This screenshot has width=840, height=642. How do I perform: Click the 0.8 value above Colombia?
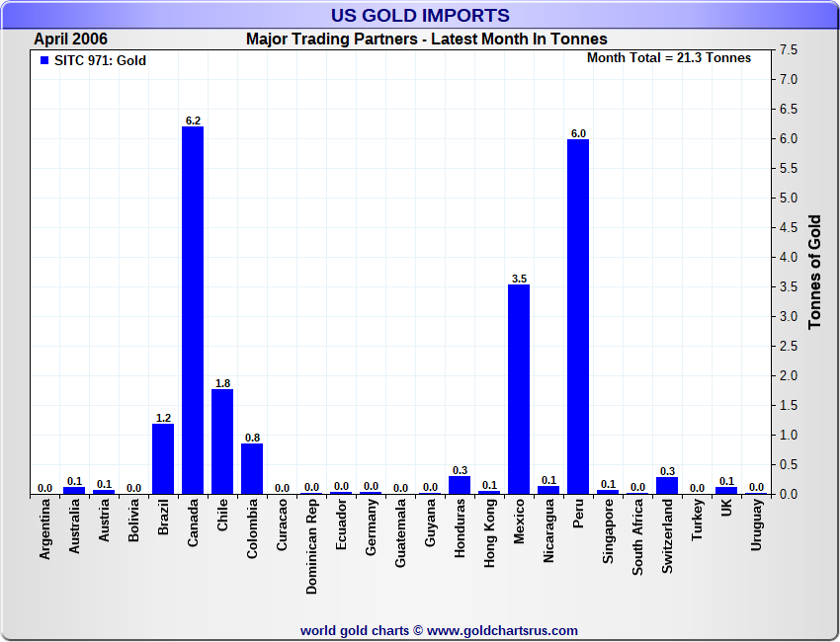click(x=252, y=438)
